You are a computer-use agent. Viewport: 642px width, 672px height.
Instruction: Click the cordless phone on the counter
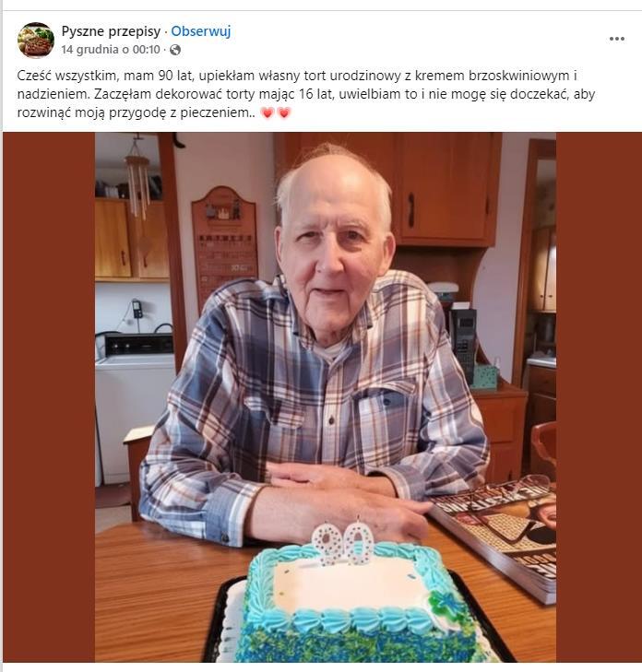[464, 345]
